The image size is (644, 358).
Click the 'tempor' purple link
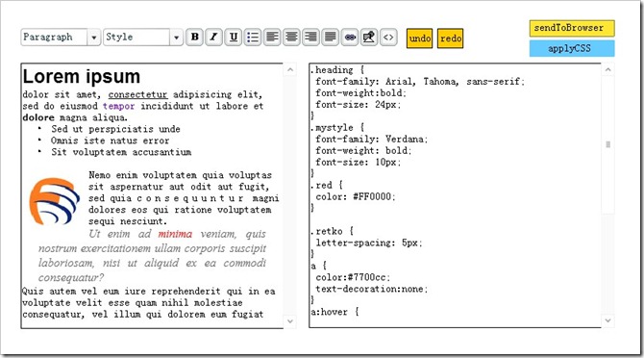(118, 106)
